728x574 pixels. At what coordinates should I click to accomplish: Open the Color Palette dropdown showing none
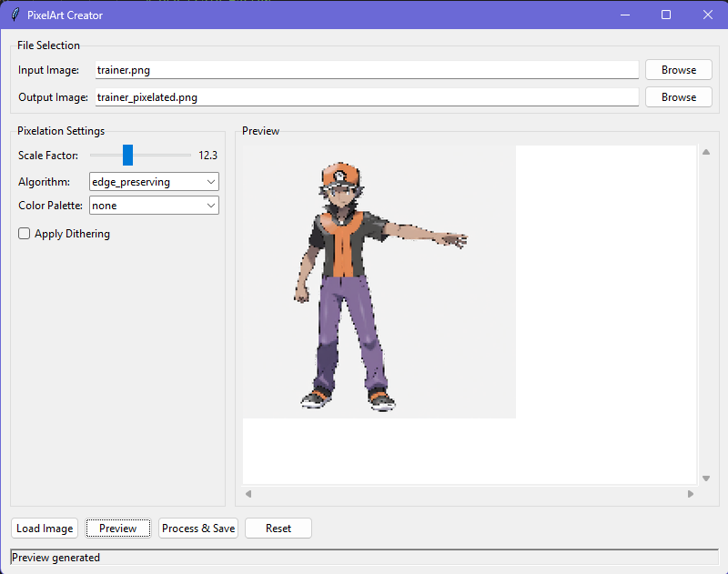(154, 206)
